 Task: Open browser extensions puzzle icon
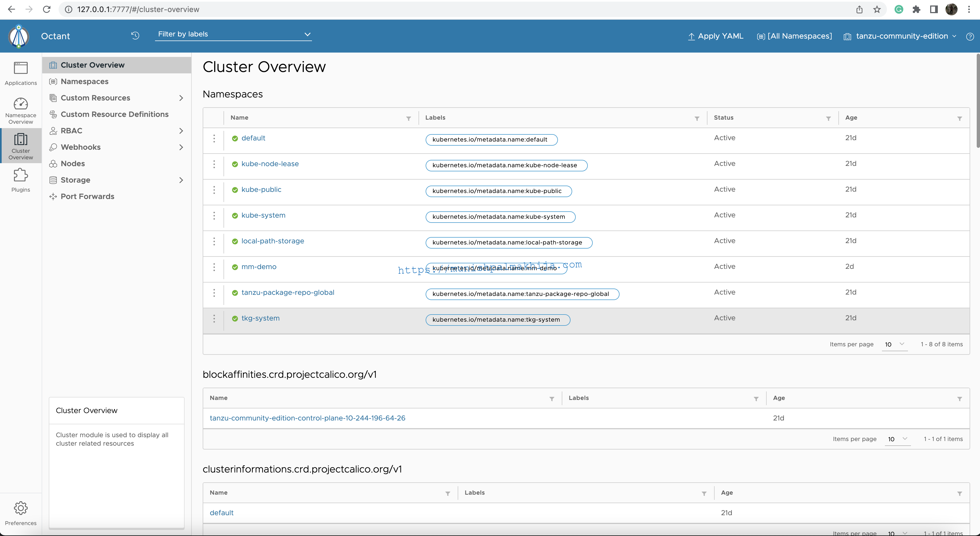pos(916,10)
